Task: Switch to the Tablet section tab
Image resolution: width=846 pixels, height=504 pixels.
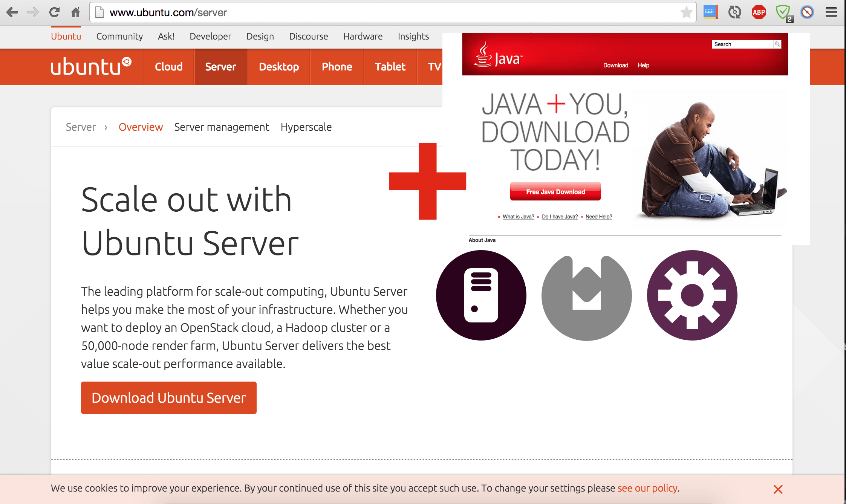Action: coord(390,67)
